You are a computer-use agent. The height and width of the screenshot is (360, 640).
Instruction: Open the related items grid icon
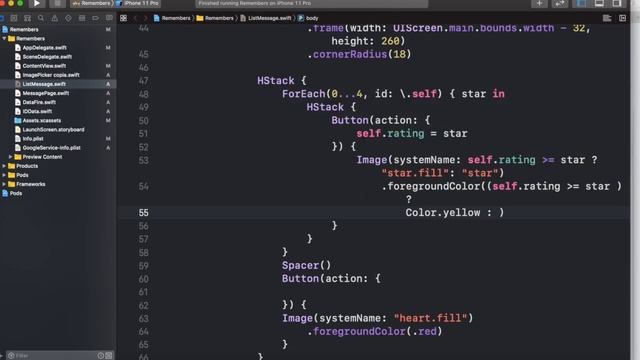123,18
